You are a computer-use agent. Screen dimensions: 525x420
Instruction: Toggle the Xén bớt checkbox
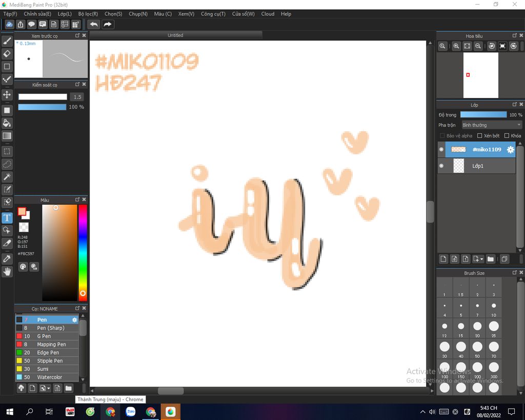(x=479, y=136)
